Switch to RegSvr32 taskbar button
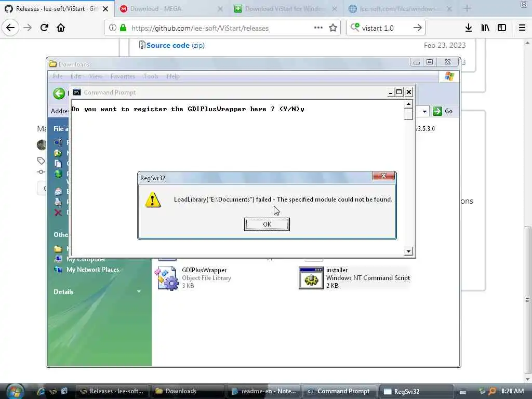 tap(416, 391)
